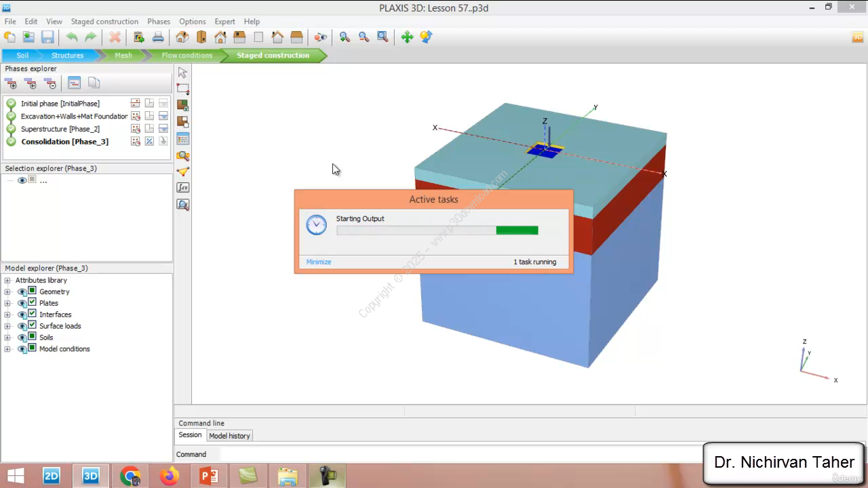
Task: Hide Plates using its eye icon
Action: tap(22, 303)
